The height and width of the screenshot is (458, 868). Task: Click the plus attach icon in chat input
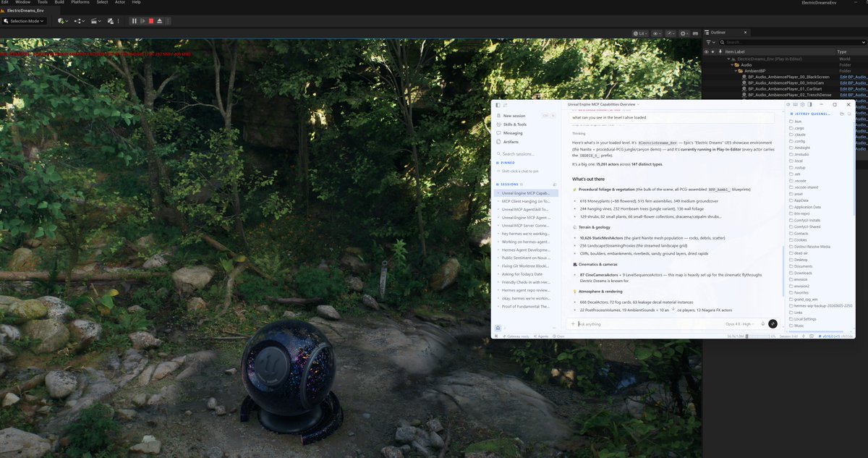573,324
